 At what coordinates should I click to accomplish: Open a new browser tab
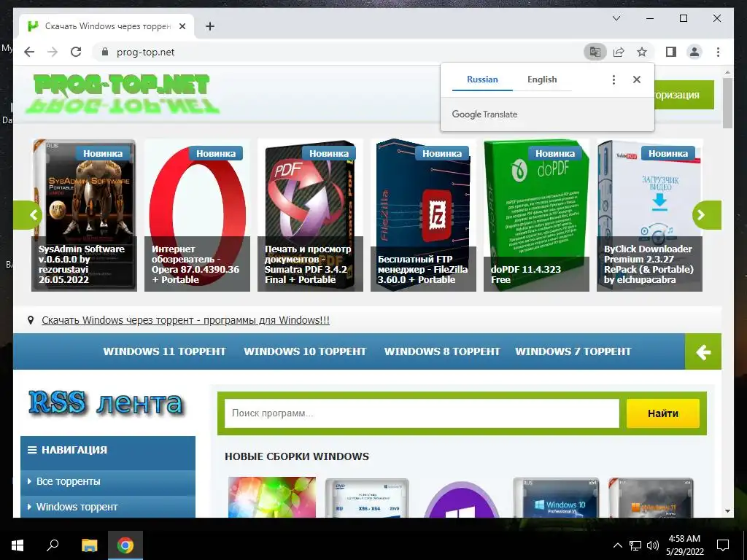(x=209, y=27)
